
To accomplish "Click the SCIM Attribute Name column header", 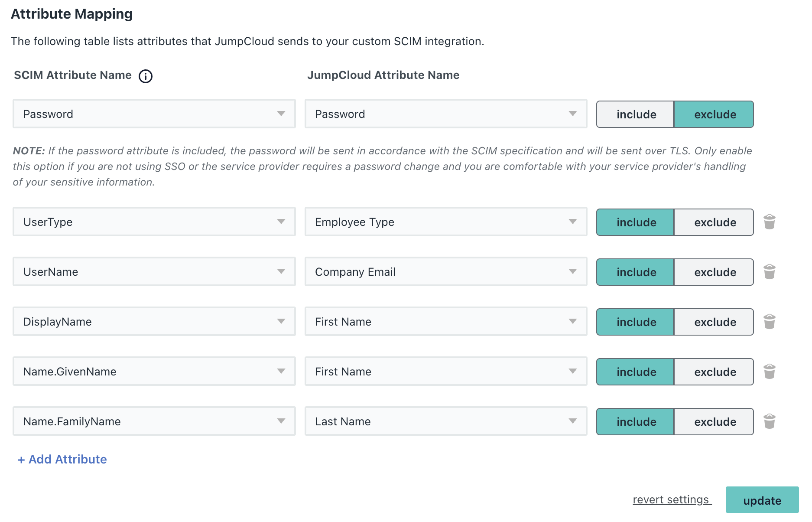I will tap(73, 75).
